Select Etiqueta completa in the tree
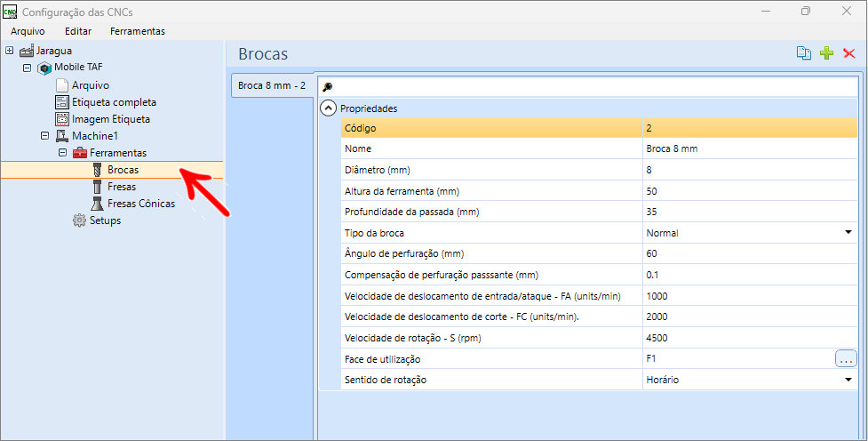868x441 pixels. (114, 102)
